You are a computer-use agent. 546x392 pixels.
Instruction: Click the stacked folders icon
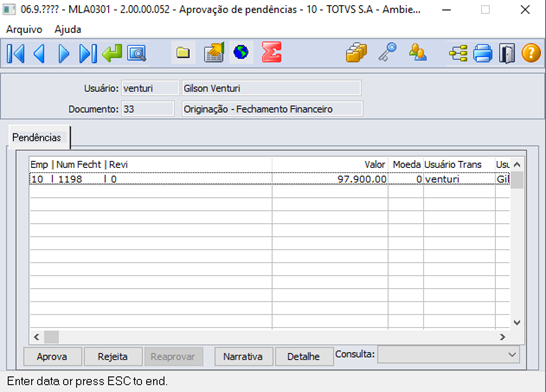356,53
